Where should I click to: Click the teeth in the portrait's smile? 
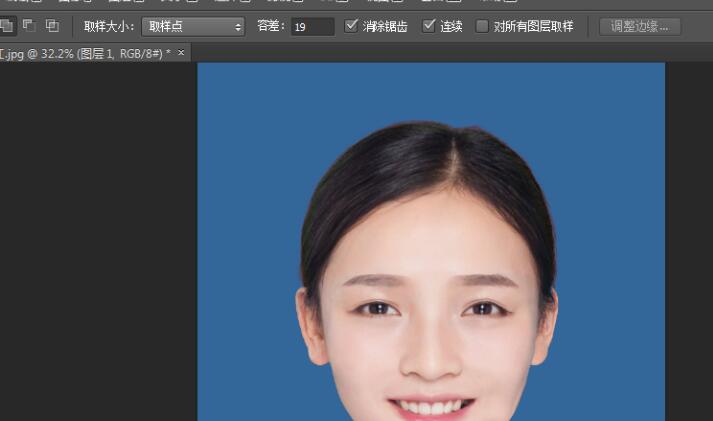[431, 407]
